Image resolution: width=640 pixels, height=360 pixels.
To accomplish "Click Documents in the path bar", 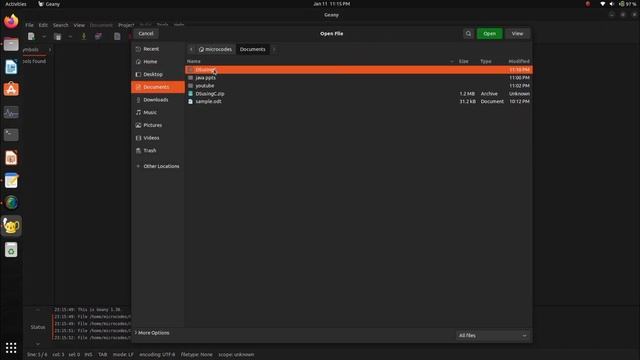I will [253, 49].
